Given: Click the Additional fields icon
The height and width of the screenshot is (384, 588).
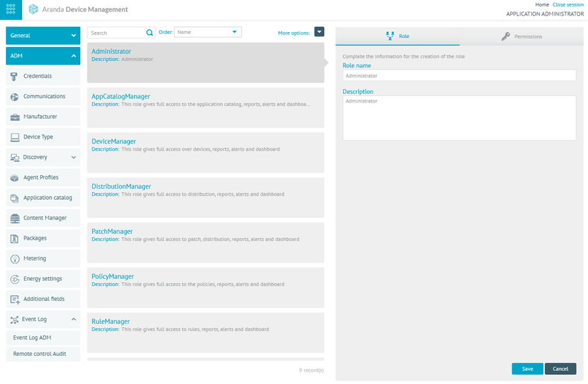Looking at the screenshot, I should 15,299.
